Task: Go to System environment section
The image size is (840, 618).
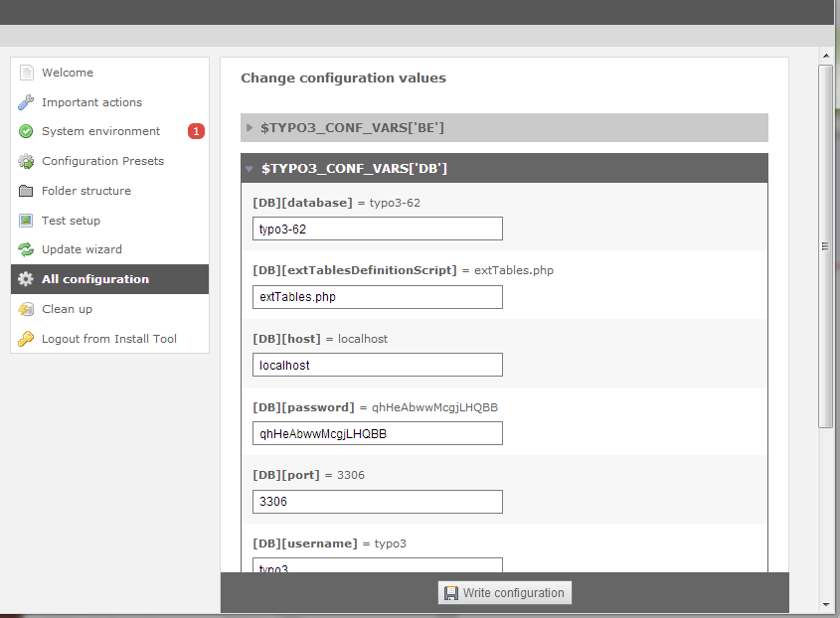Action: [x=109, y=131]
